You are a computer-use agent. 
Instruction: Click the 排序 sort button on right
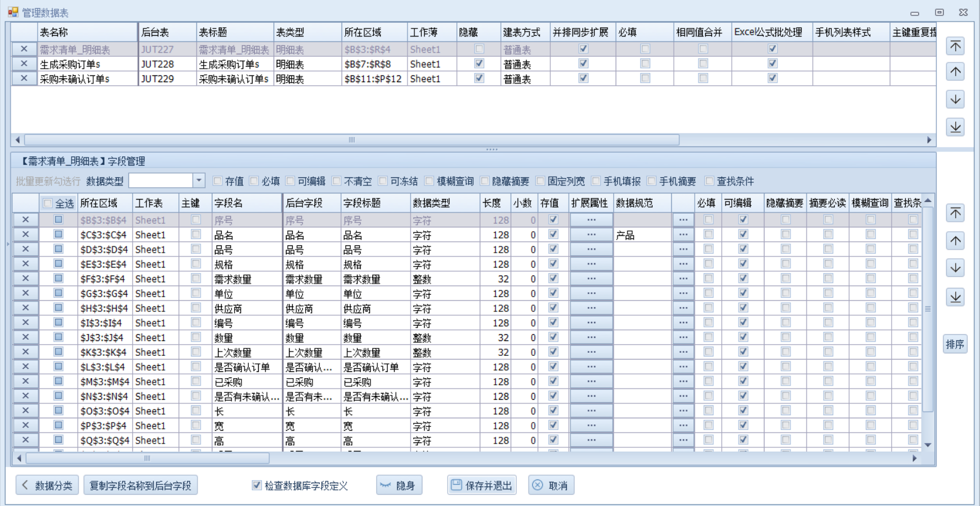click(955, 344)
